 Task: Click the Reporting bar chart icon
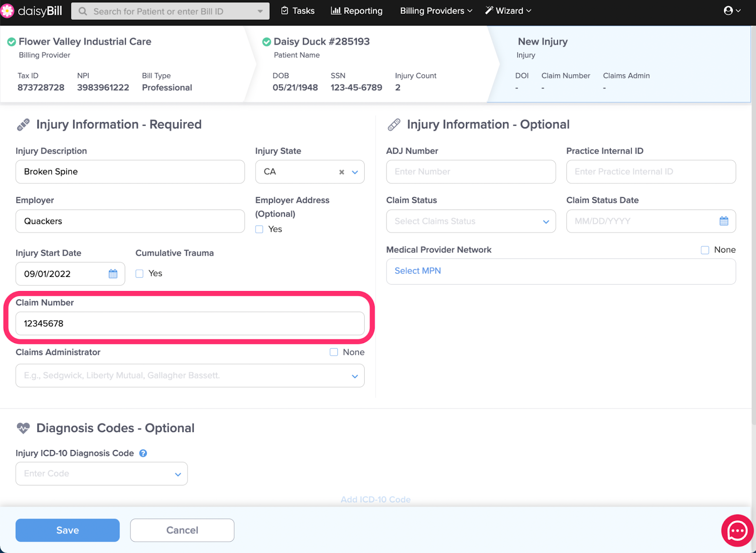pos(335,10)
